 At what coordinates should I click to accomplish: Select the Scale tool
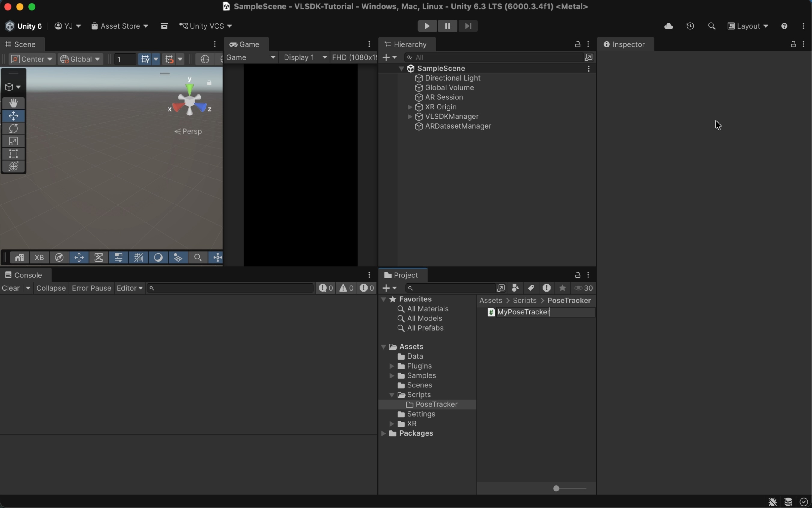pyautogui.click(x=14, y=141)
